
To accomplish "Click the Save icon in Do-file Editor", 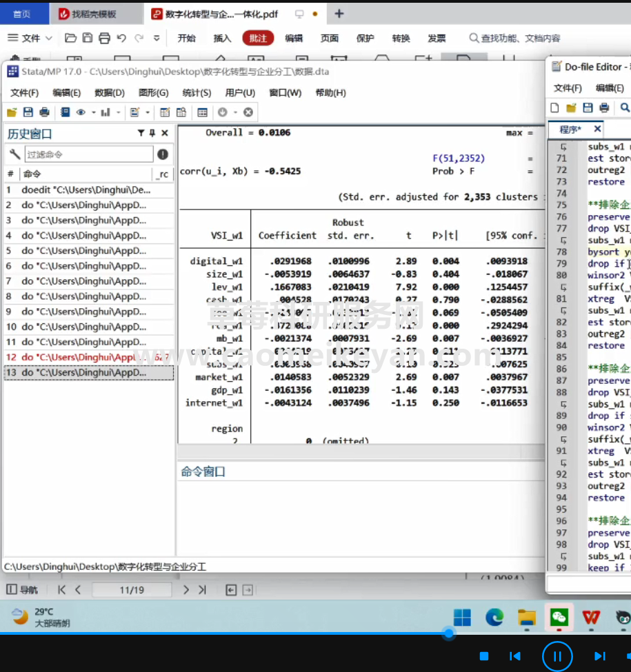I will tap(588, 108).
